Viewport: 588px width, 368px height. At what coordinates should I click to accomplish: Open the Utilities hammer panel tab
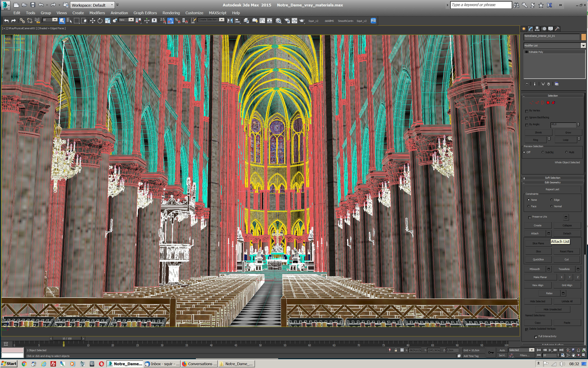557,29
